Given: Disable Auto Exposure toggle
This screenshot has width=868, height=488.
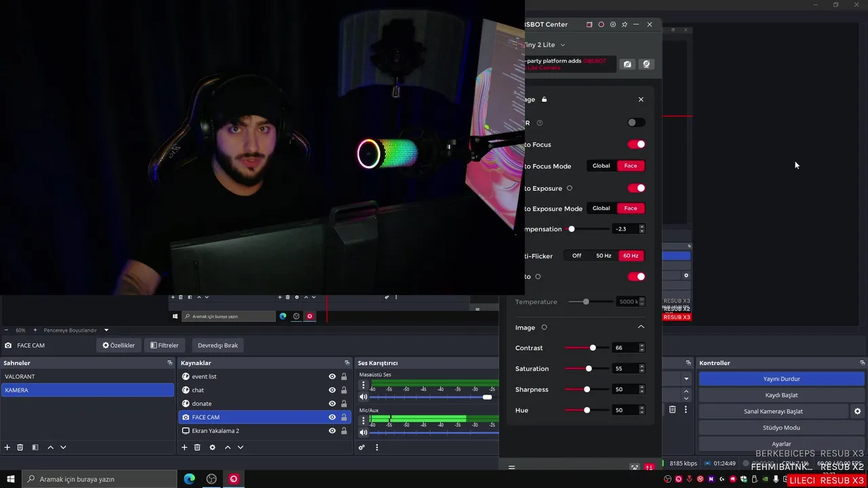Looking at the screenshot, I should tap(636, 188).
